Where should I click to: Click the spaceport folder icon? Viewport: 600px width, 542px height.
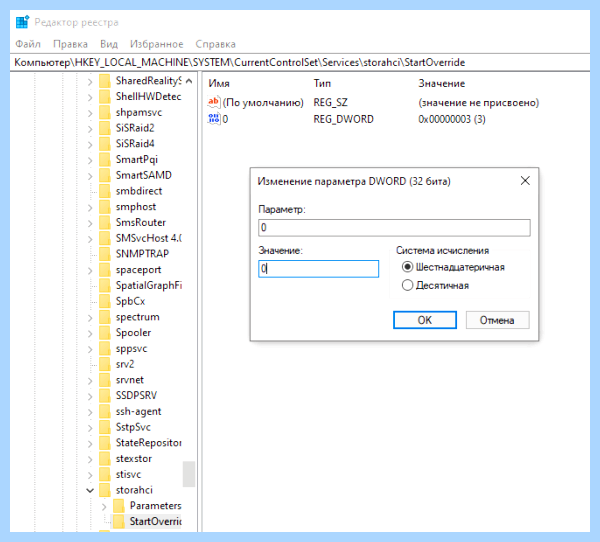click(104, 269)
